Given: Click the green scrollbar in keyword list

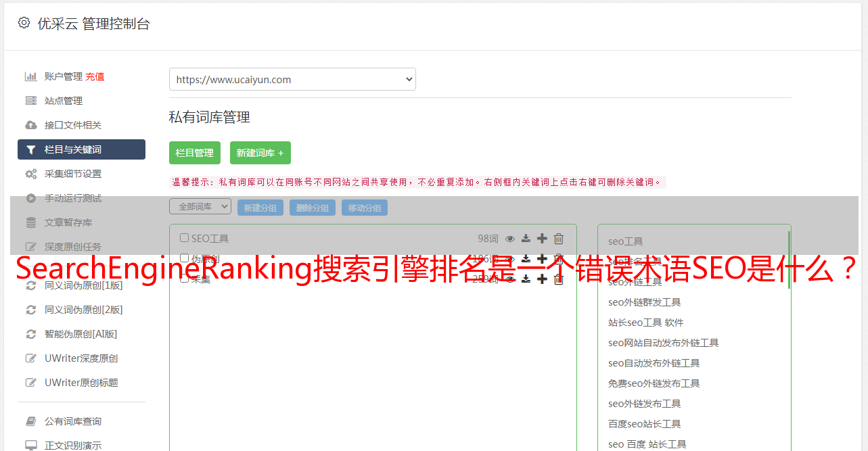Looking at the screenshot, I should [x=789, y=260].
